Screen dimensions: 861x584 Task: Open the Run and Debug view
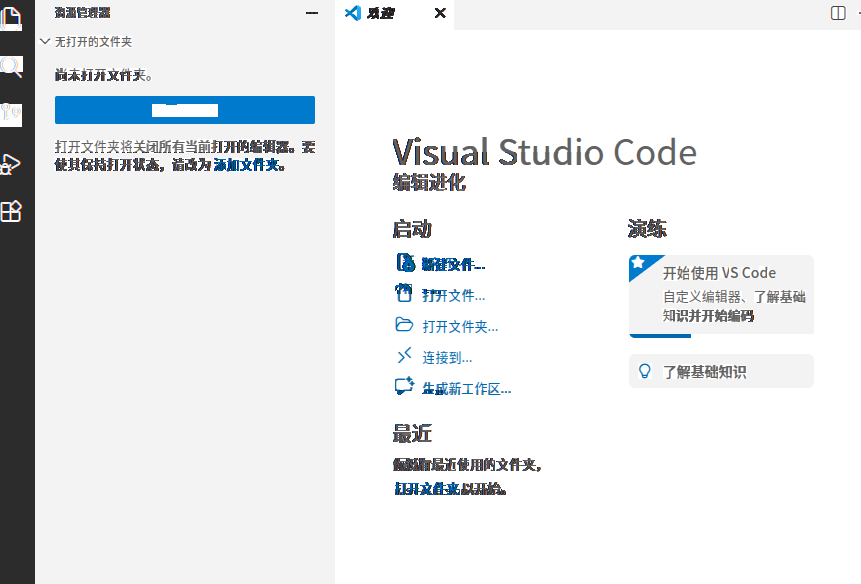click(11, 163)
